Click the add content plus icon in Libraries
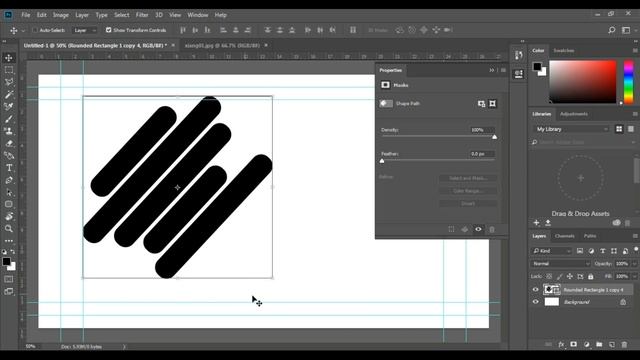This screenshot has height=360, width=640. (x=536, y=223)
